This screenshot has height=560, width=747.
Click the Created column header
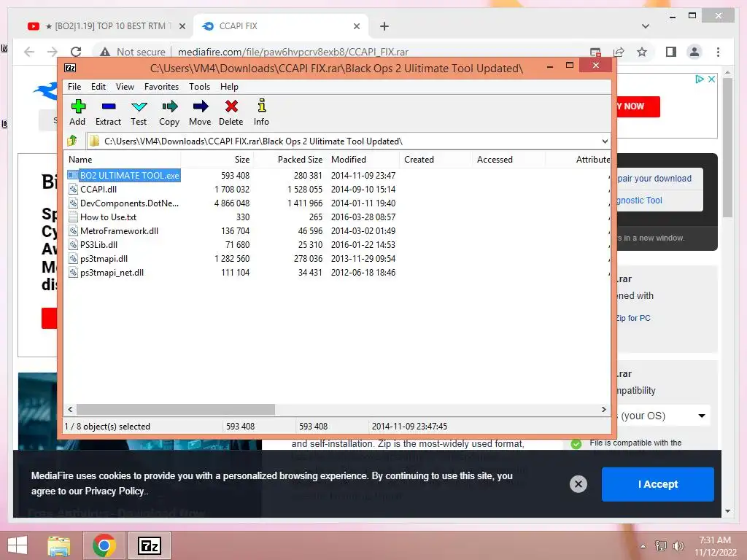click(436, 160)
